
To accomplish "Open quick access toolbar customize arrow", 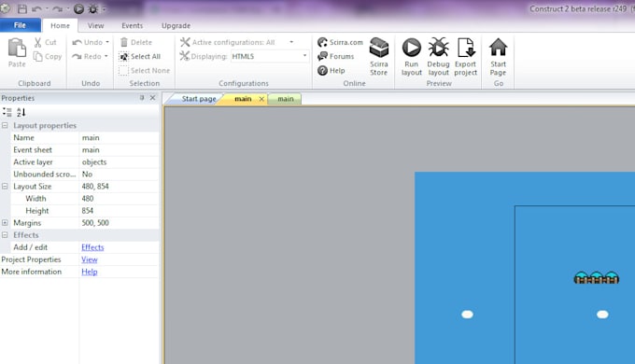I will pyautogui.click(x=104, y=9).
